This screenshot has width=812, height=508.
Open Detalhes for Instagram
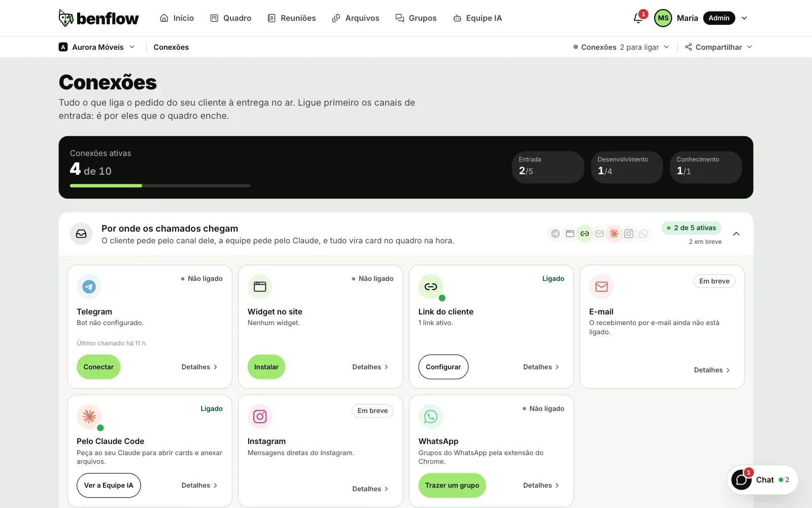(x=370, y=489)
